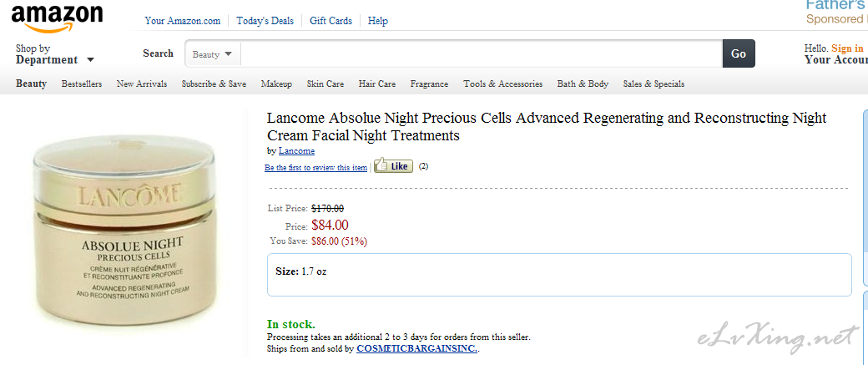Click the Lancome brand link
The width and height of the screenshot is (868, 365).
(296, 150)
